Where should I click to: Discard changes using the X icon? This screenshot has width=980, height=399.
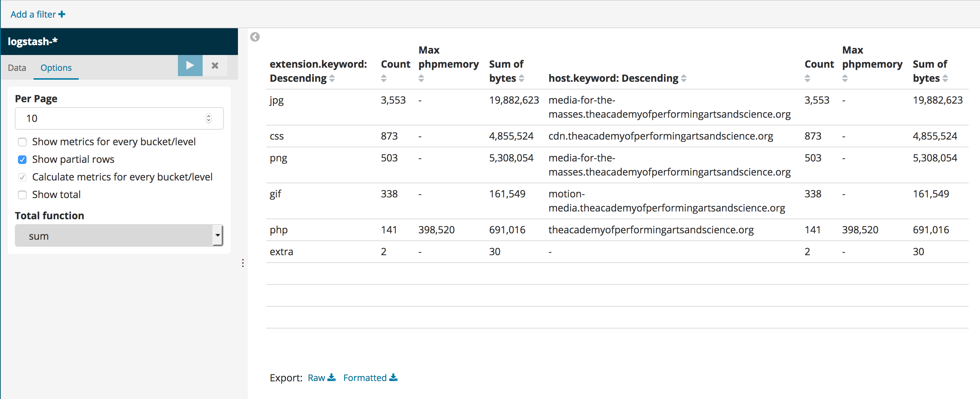pos(215,65)
